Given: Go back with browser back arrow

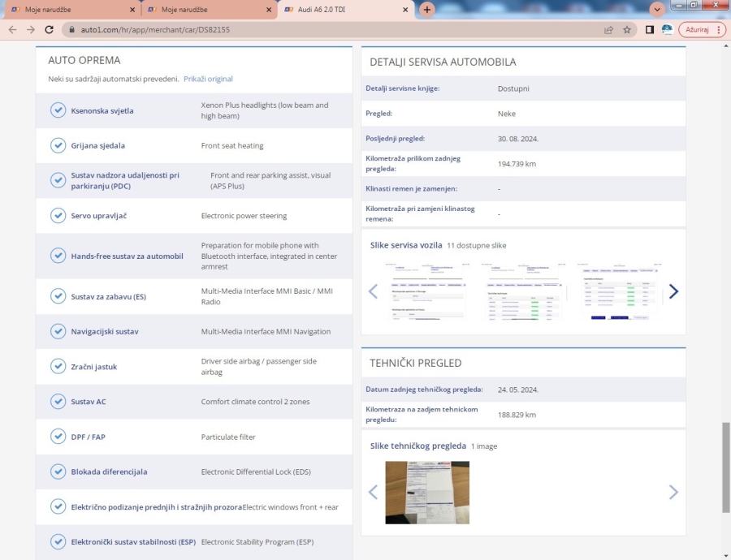Looking at the screenshot, I should pos(12,29).
